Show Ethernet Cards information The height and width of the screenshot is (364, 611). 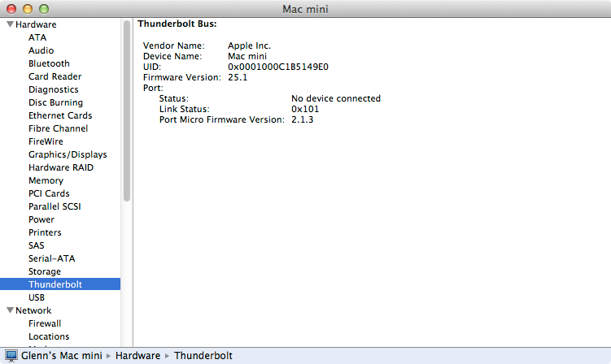[x=60, y=115]
